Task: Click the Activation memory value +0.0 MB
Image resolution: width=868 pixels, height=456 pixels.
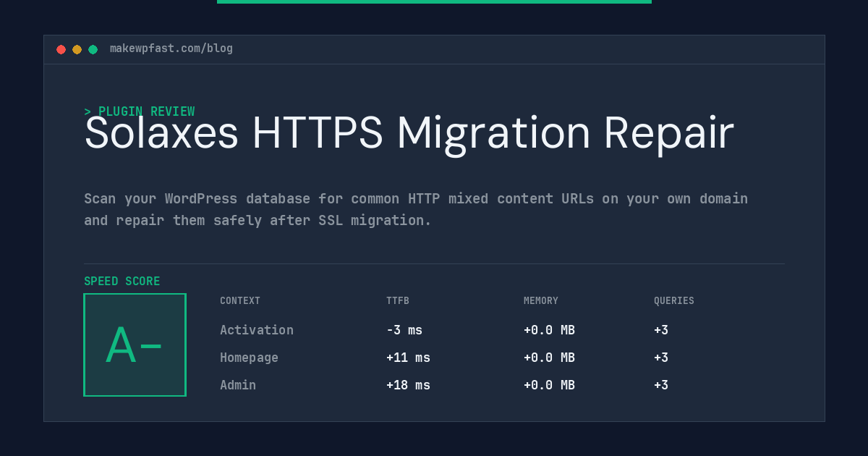Action: pos(549,330)
